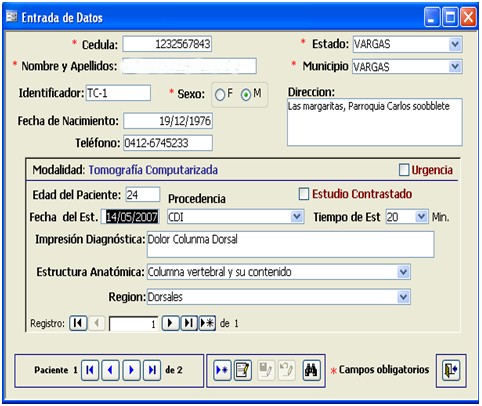The width and height of the screenshot is (482, 406).
Task: Click the greyed save record icon
Action: 266,370
